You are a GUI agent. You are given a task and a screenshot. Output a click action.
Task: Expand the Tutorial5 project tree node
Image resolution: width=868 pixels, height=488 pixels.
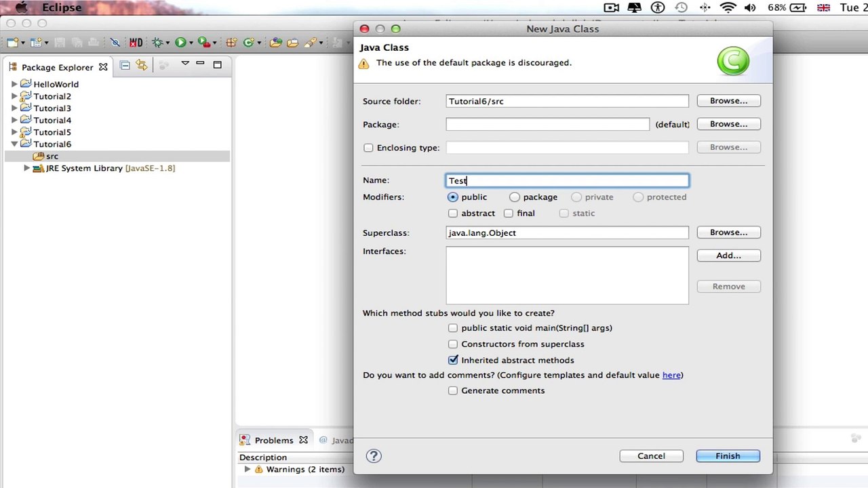[14, 132]
